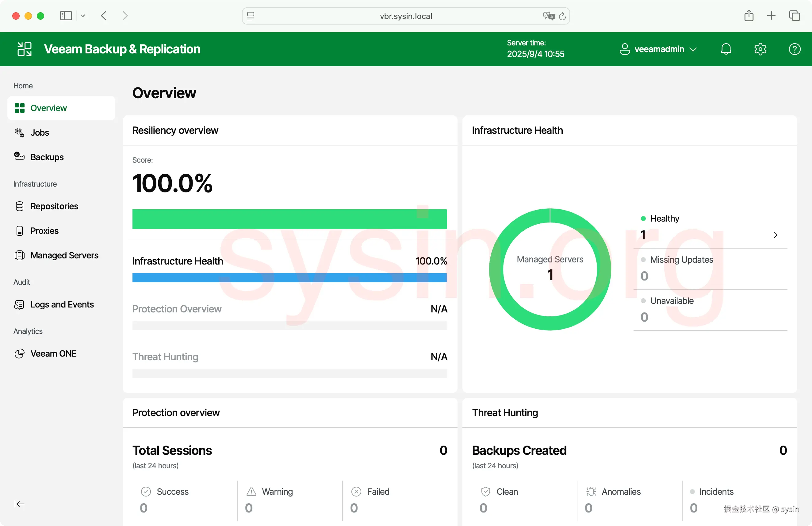This screenshot has height=526, width=812.
Task: Open Safari tab overview icon
Action: [x=794, y=16]
